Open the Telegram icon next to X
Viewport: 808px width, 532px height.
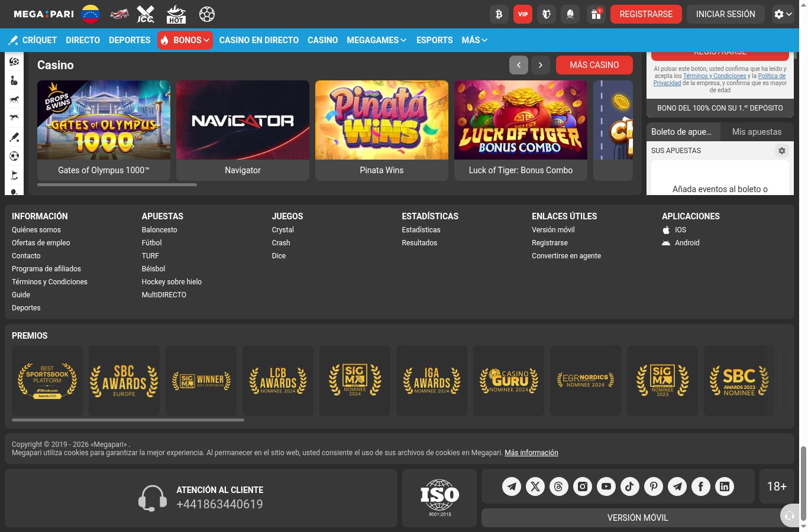[512, 486]
